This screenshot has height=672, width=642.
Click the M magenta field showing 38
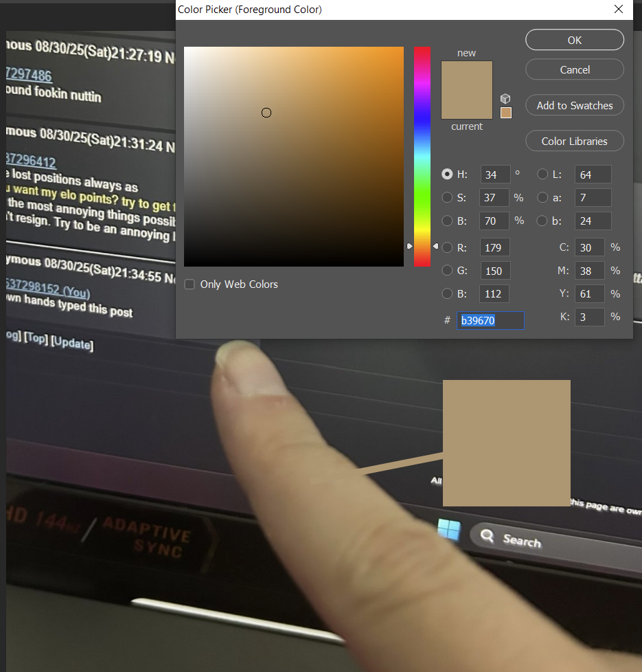pos(589,271)
